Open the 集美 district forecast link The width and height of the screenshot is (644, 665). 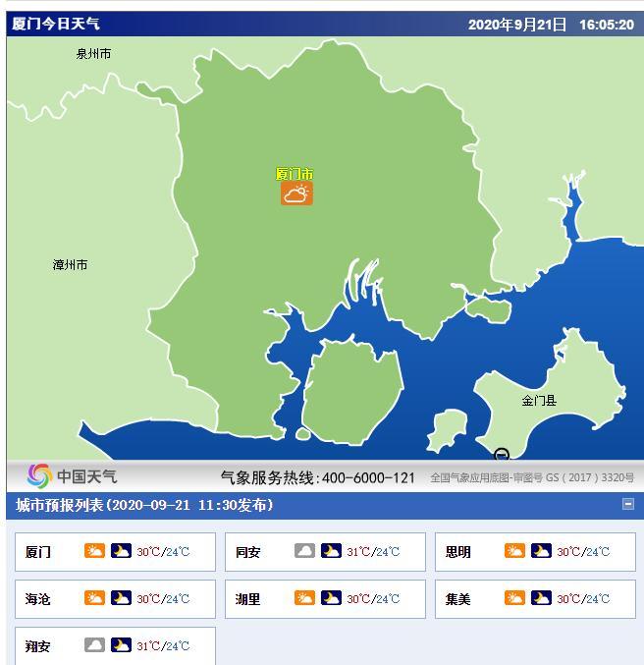point(457,599)
